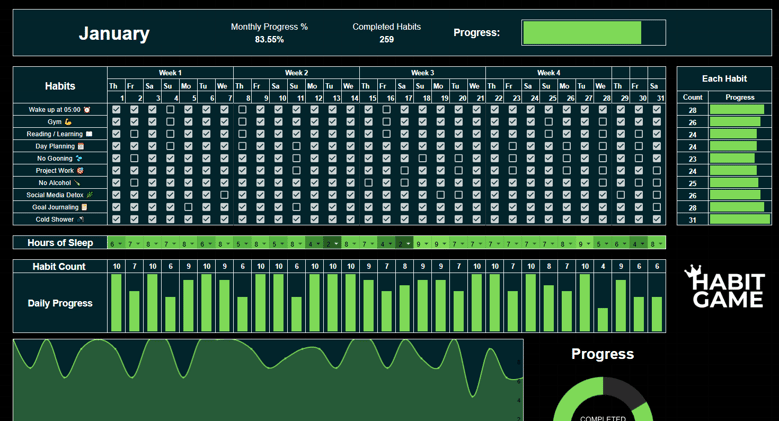Image resolution: width=779 pixels, height=421 pixels.
Task: Select the Week 4 header cell
Action: point(548,73)
